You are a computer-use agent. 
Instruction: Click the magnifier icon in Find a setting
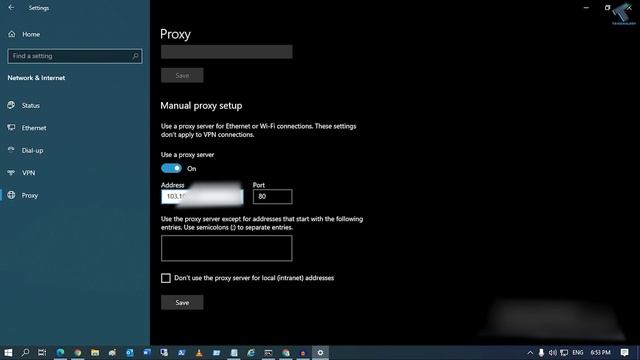tap(135, 56)
